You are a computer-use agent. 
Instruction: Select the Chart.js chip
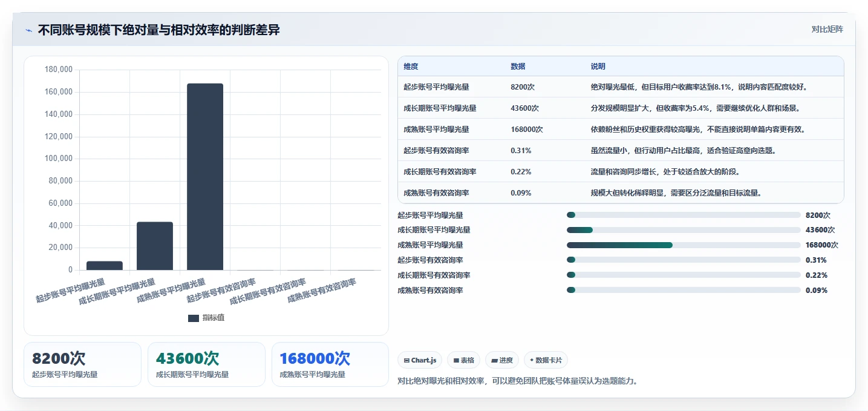click(x=420, y=360)
